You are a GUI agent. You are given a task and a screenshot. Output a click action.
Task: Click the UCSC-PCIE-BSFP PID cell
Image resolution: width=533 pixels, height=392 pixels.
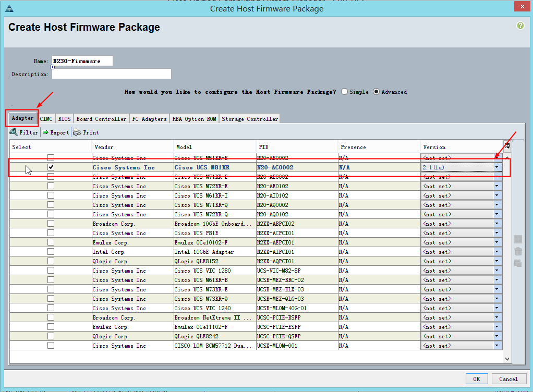pyautogui.click(x=297, y=317)
